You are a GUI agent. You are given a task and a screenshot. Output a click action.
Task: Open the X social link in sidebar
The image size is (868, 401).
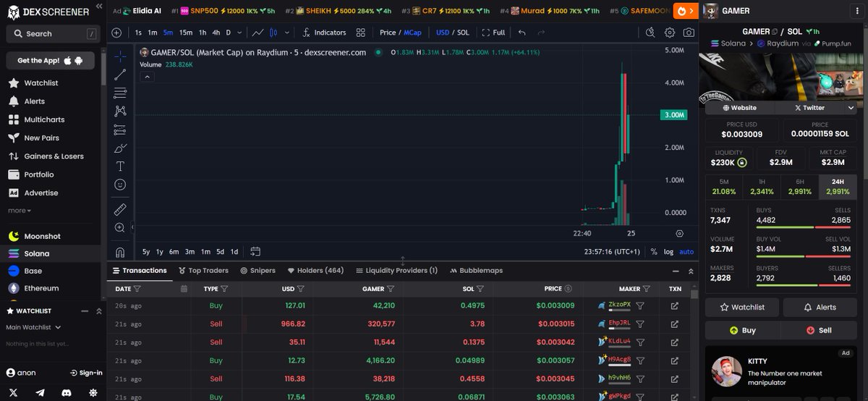pos(14,392)
